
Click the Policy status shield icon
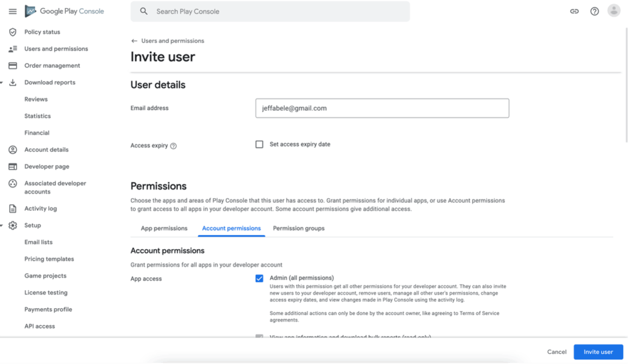(12, 32)
